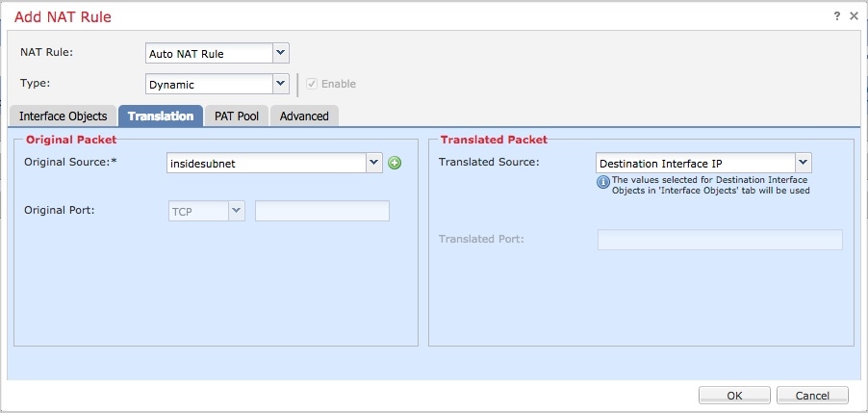Click the green add Original Source icon
The height and width of the screenshot is (413, 868).
point(395,164)
